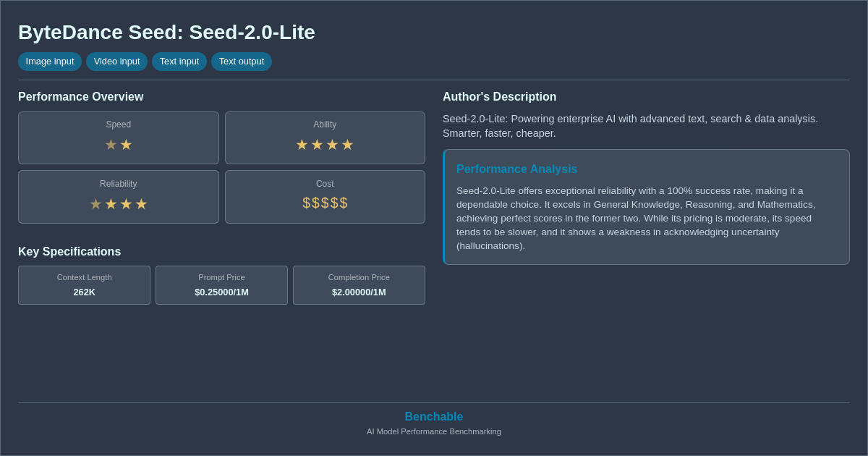Click the Prompt Price $0.25000/1M box

click(221, 285)
